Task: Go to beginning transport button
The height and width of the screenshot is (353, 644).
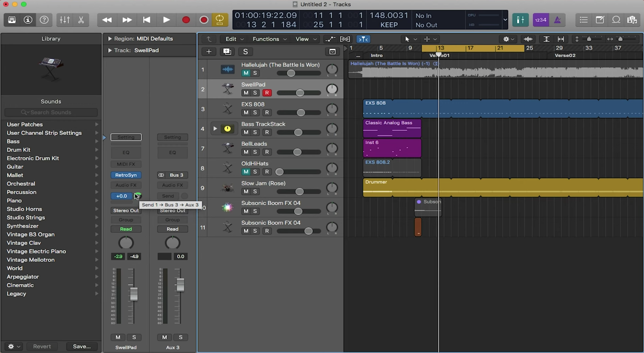Action: pyautogui.click(x=147, y=20)
